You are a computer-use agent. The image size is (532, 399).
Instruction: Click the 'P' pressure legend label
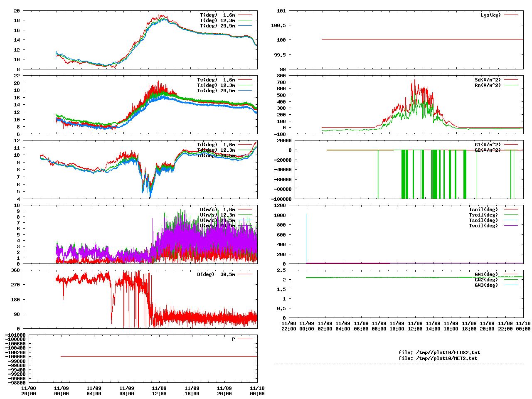point(234,339)
